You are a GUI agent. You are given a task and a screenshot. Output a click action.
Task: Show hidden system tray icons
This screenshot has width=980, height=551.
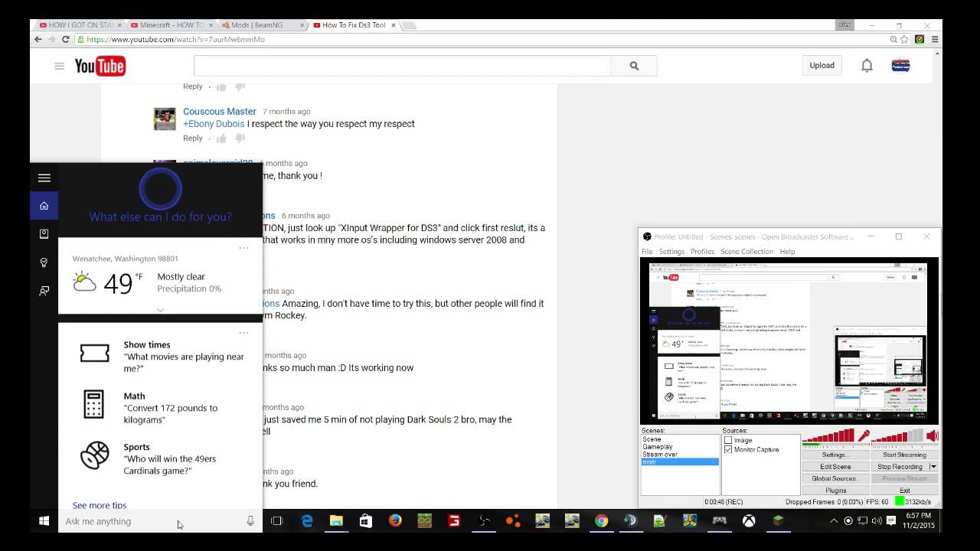834,521
